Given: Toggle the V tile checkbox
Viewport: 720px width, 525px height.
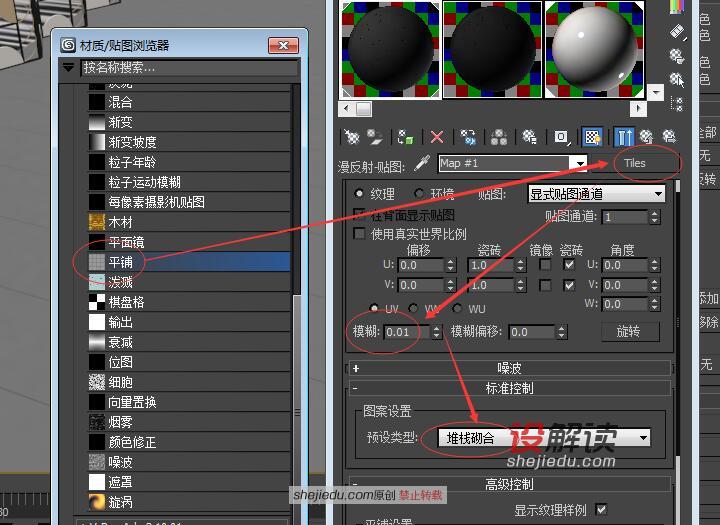Looking at the screenshot, I should click(569, 285).
